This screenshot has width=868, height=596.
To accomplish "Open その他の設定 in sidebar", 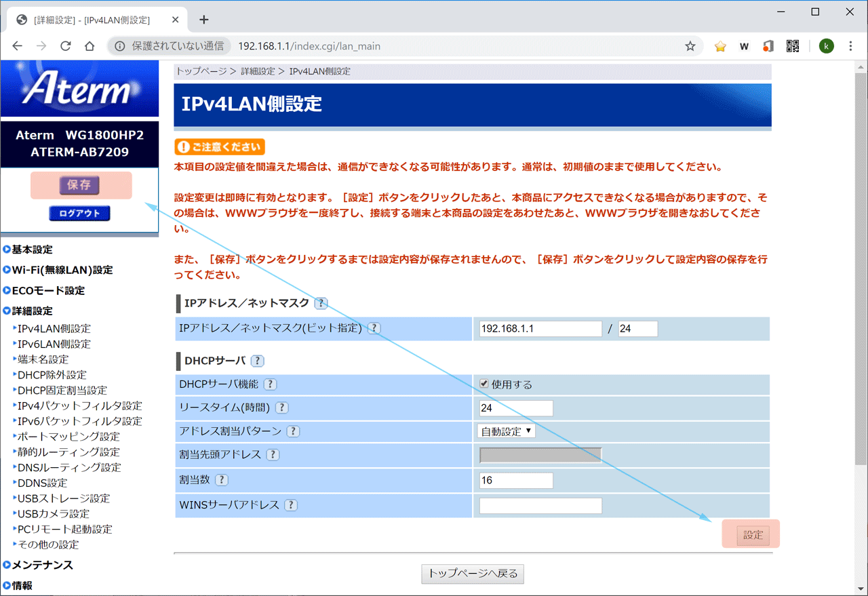I will point(48,544).
